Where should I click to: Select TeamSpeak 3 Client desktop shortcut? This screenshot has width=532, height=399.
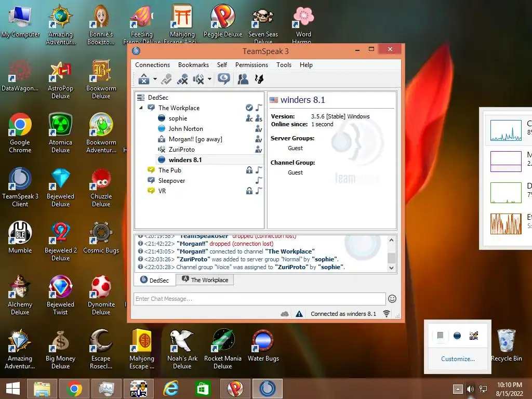tap(20, 187)
